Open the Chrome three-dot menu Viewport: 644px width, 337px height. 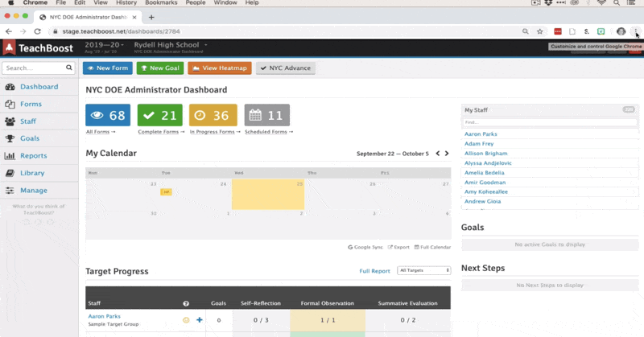pyautogui.click(x=636, y=31)
